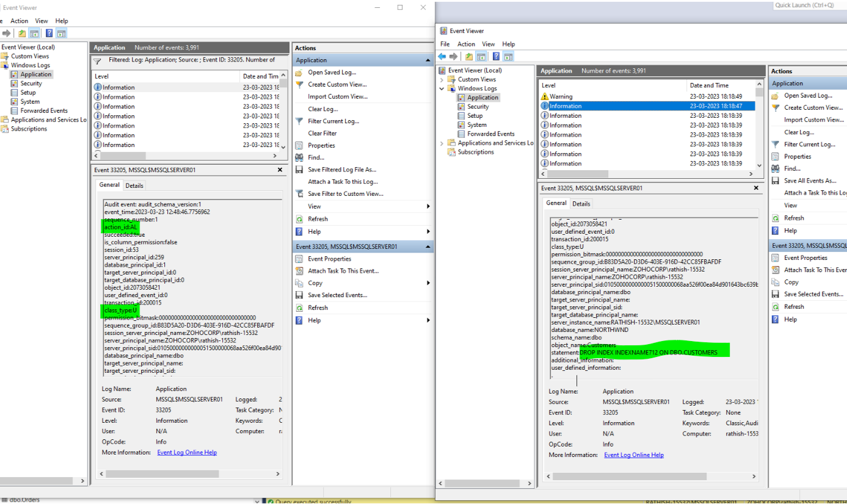The height and width of the screenshot is (504, 847).
Task: Open Saved Log in right window Actions pane
Action: coord(808,95)
